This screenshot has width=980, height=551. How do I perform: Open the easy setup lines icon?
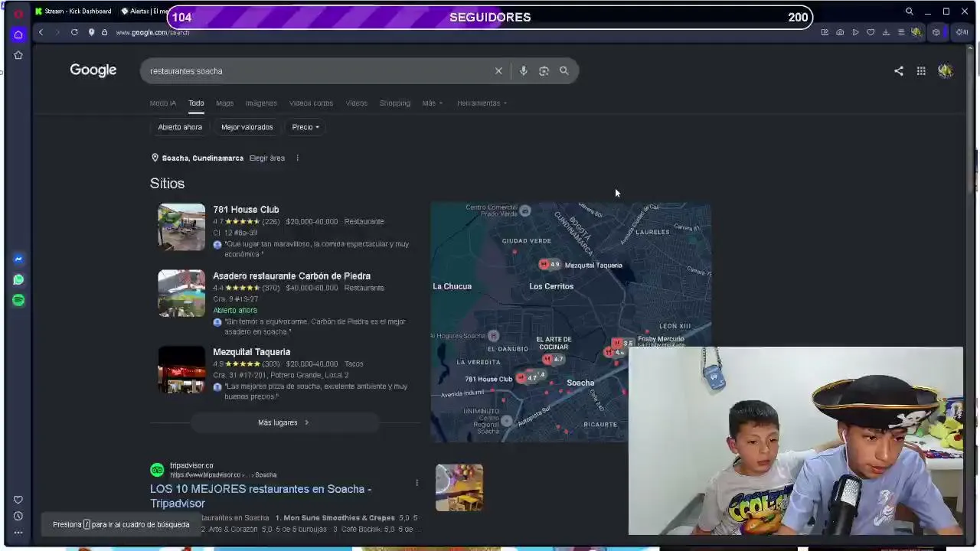coord(901,32)
